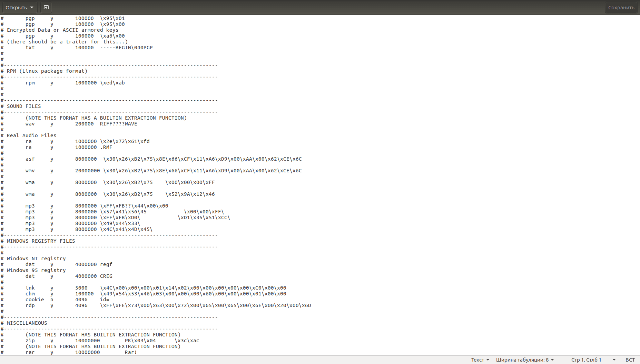Click the 'asf' file extension entry
This screenshot has width=640, height=364.
(x=30, y=159)
